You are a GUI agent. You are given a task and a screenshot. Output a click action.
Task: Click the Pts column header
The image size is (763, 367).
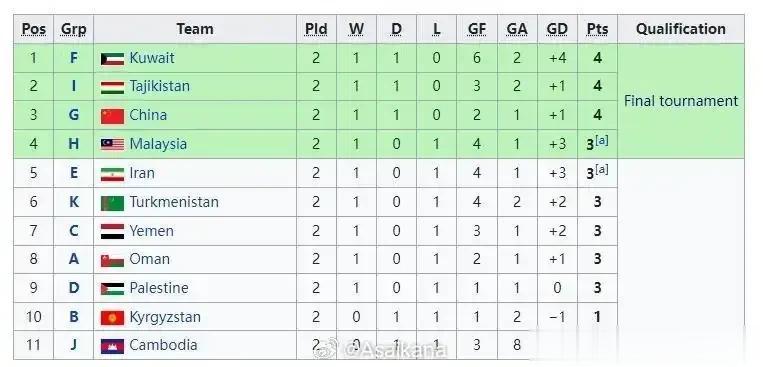click(x=597, y=29)
